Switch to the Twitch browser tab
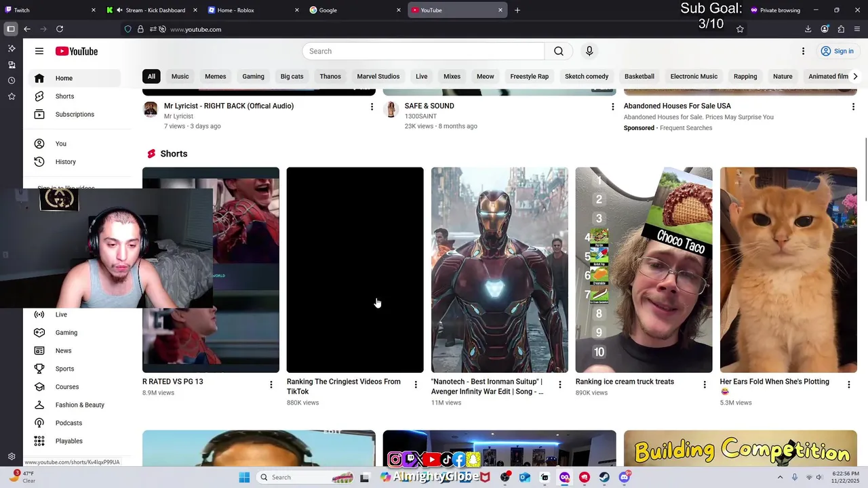The image size is (868, 488). [x=50, y=10]
